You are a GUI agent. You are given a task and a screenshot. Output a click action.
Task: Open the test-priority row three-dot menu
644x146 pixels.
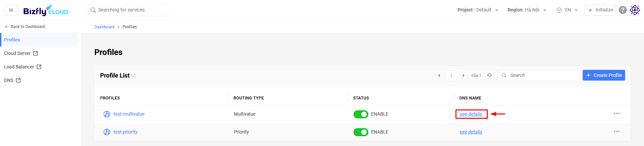617,132
